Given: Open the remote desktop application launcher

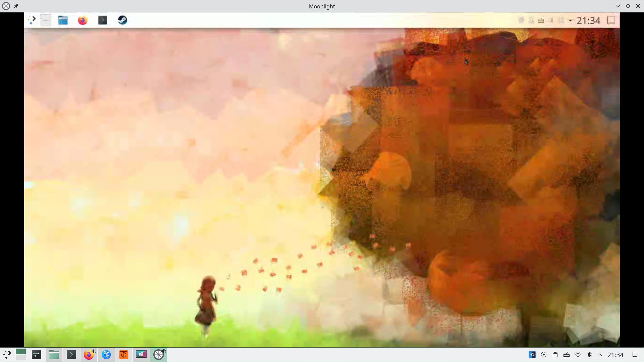Looking at the screenshot, I should tap(32, 20).
